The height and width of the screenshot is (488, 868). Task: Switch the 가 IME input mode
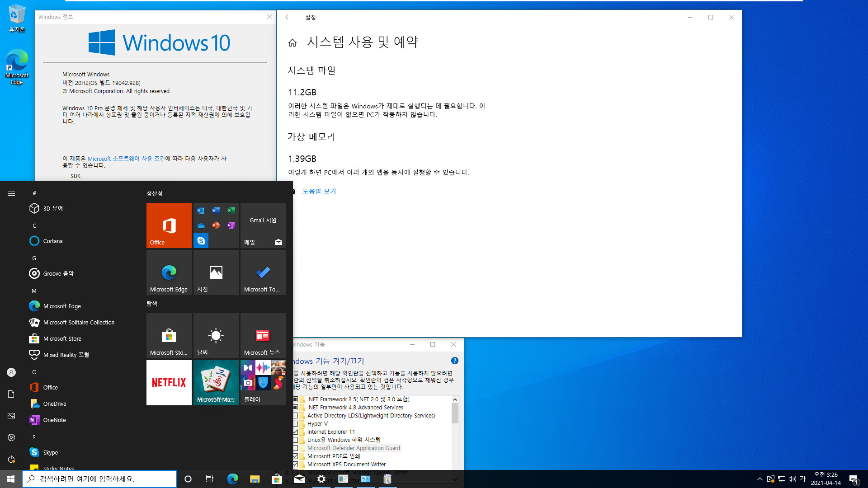[803, 479]
